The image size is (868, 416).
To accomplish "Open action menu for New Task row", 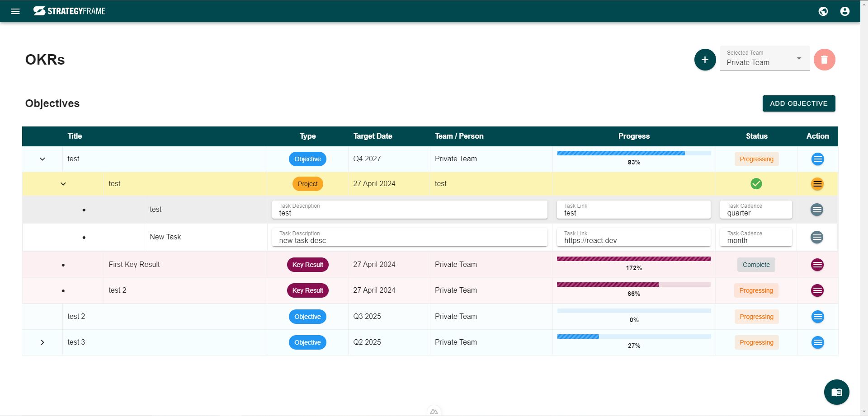I will tap(816, 237).
